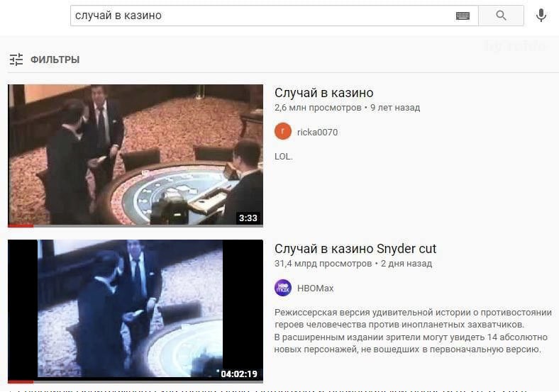559x392 pixels.
Task: Click the magnifying glass search button
Action: 501,16
